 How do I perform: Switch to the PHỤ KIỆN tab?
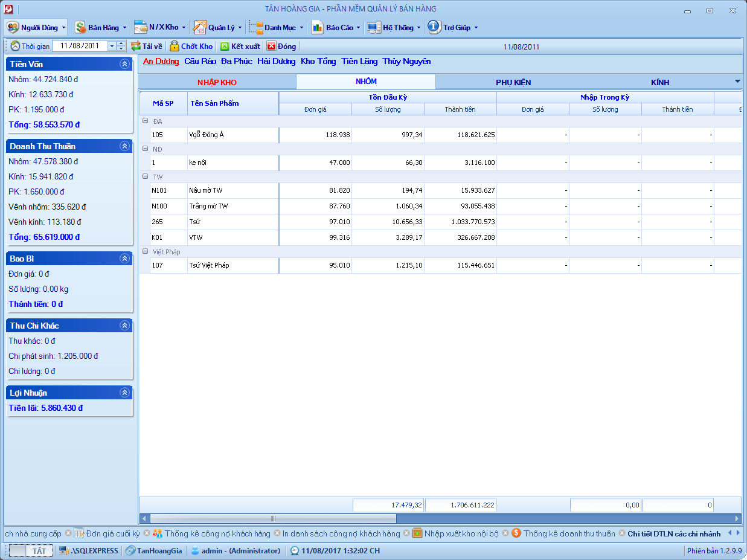[x=513, y=82]
